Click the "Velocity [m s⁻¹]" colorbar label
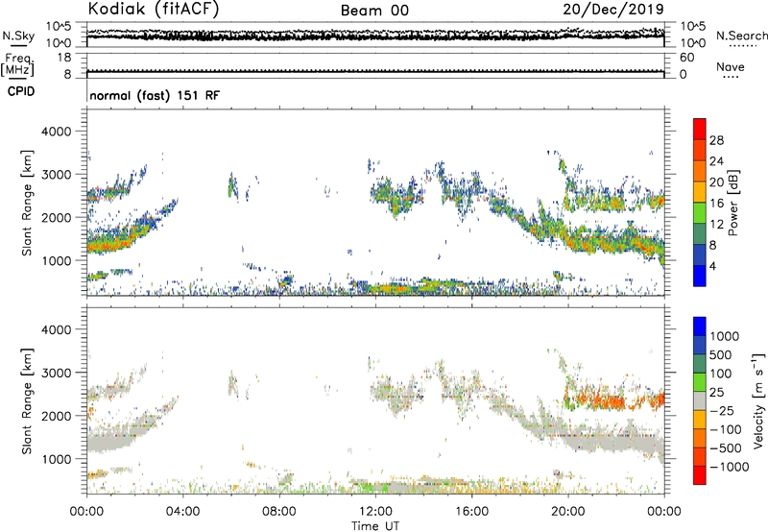Screen dimensions: 768x532 (758, 400)
